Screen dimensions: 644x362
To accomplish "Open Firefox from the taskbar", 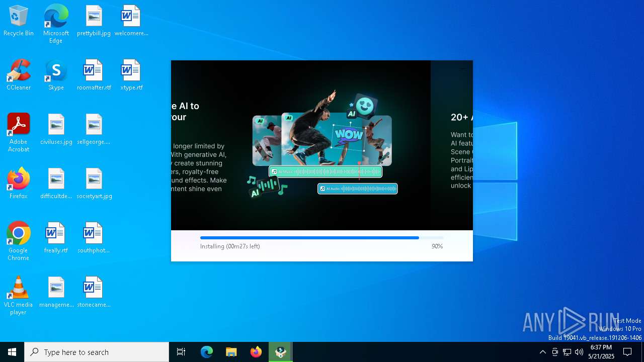I will 256,352.
